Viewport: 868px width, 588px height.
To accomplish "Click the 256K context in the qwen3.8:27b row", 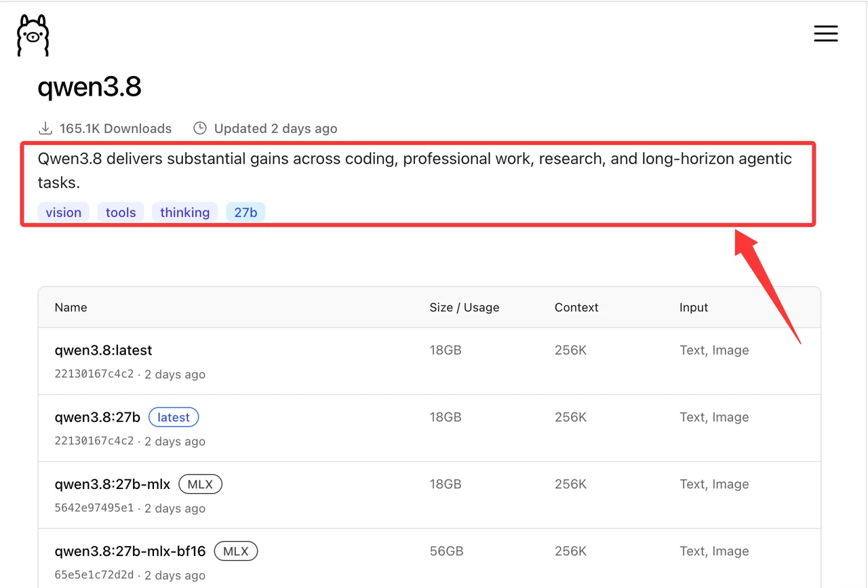I will pyautogui.click(x=570, y=417).
